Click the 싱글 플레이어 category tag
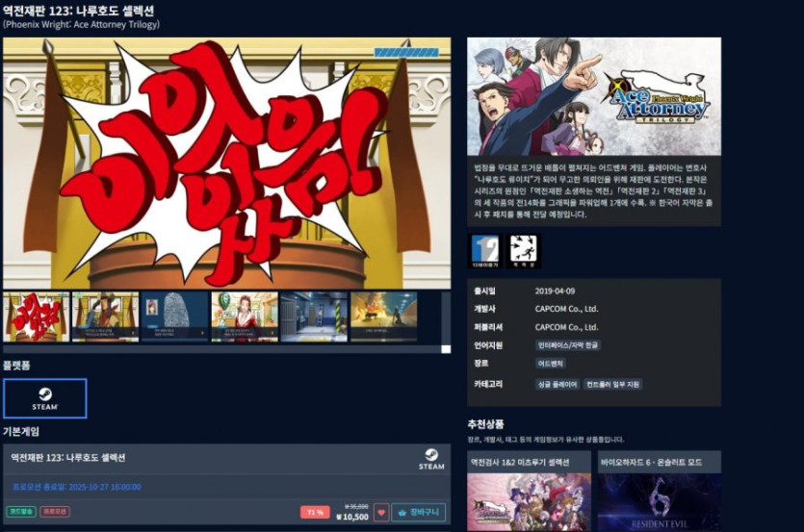Image resolution: width=804 pixels, height=532 pixels. click(558, 384)
